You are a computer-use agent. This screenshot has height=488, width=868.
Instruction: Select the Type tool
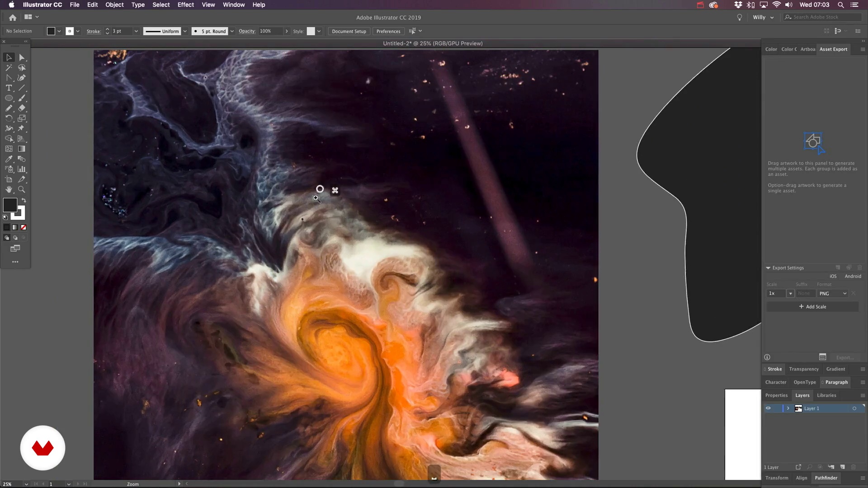9,88
